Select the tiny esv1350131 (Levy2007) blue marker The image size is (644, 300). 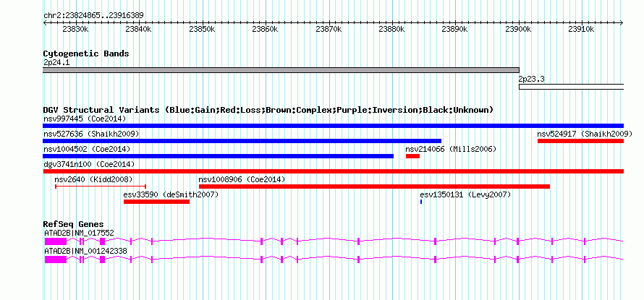421,202
